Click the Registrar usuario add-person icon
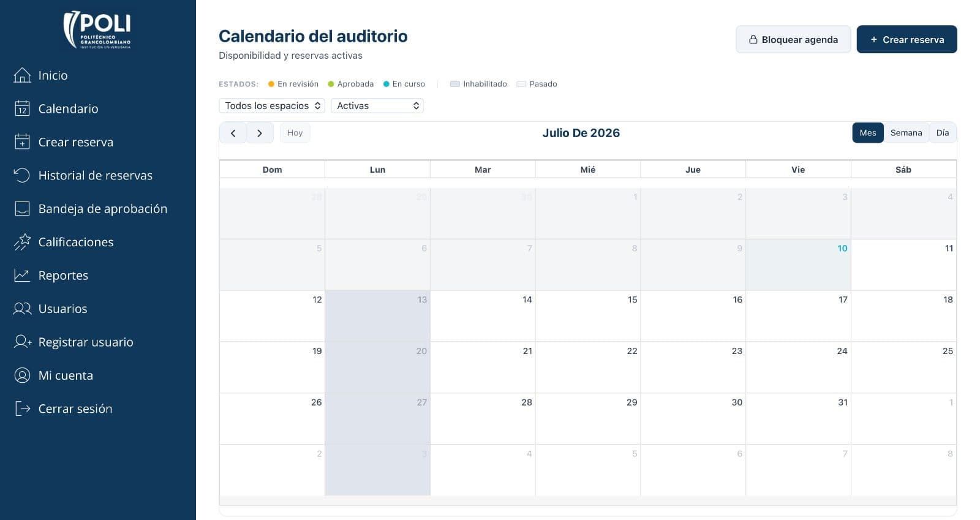The height and width of the screenshot is (520, 980). coord(23,342)
